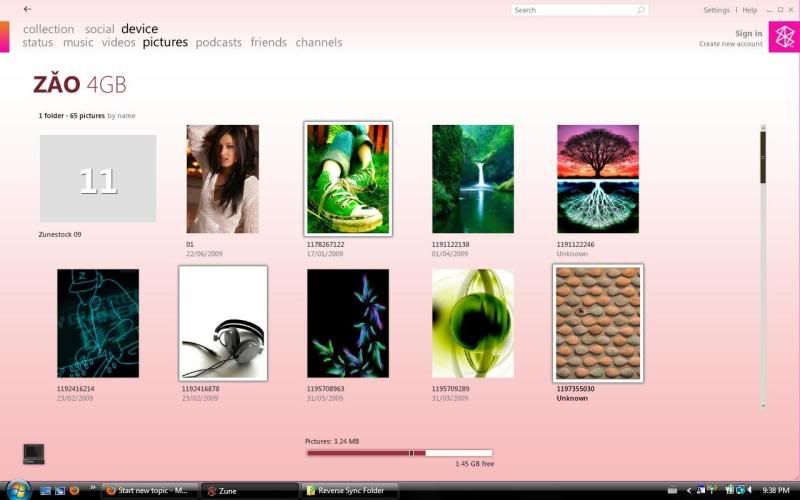Click the search magnifier icon
This screenshot has height=500, width=800.
[641, 10]
